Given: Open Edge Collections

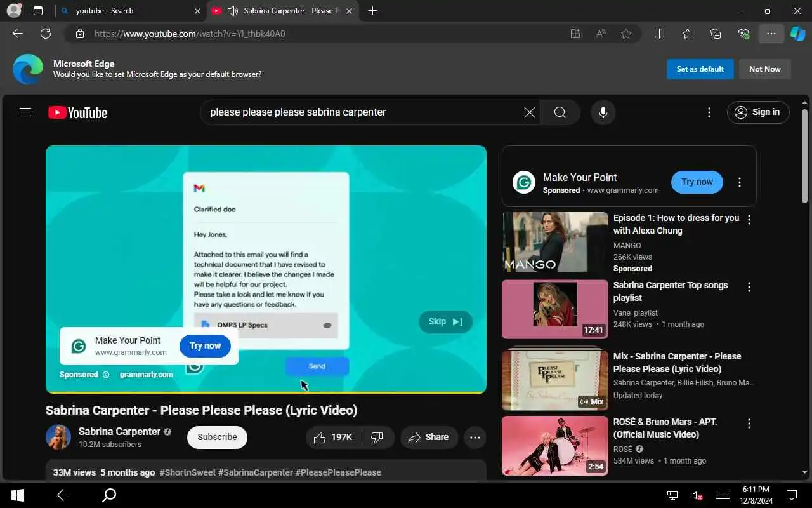Looking at the screenshot, I should [x=716, y=34].
